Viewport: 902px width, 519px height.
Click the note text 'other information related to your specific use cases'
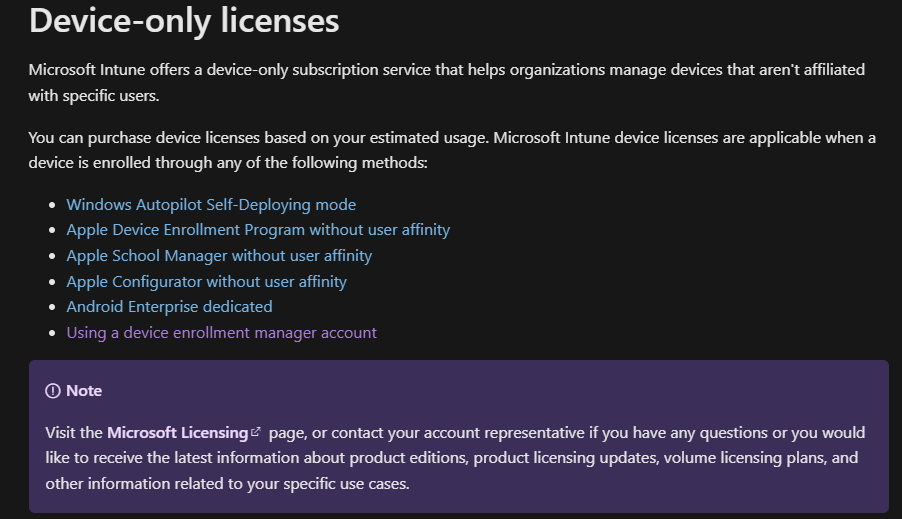(227, 484)
